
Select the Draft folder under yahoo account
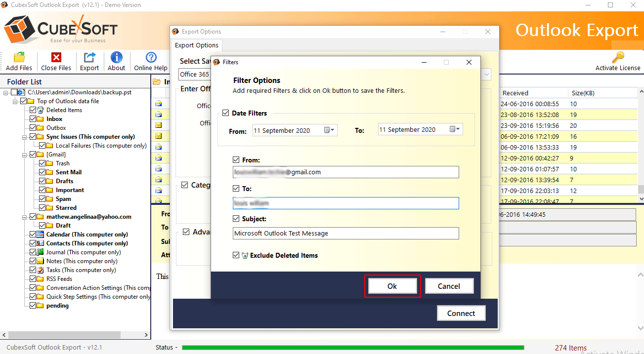pos(63,226)
